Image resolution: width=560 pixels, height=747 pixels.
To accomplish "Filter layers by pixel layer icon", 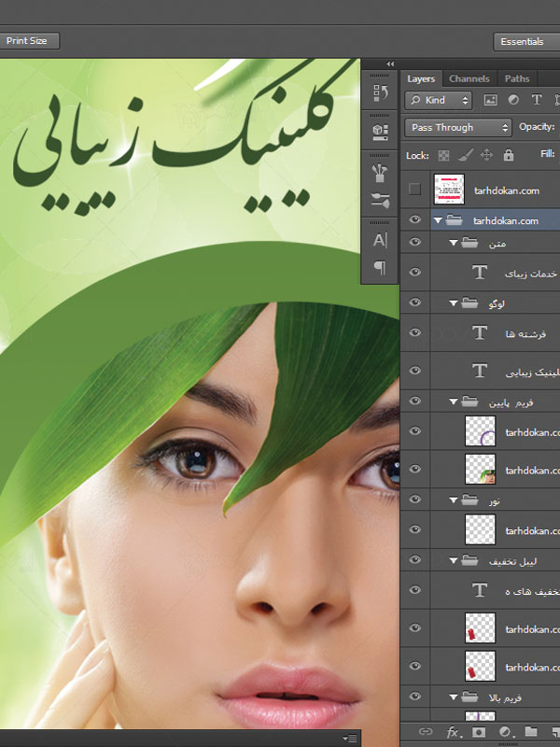I will pos(490,100).
